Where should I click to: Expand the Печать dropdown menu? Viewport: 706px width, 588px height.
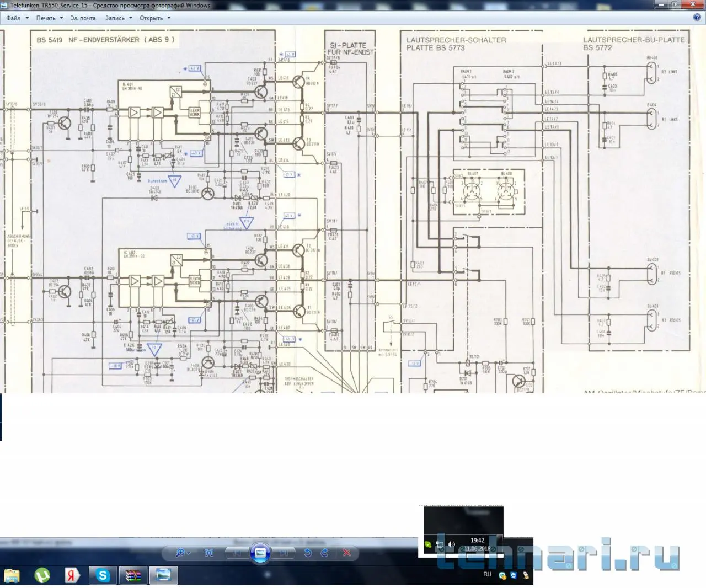tap(49, 18)
